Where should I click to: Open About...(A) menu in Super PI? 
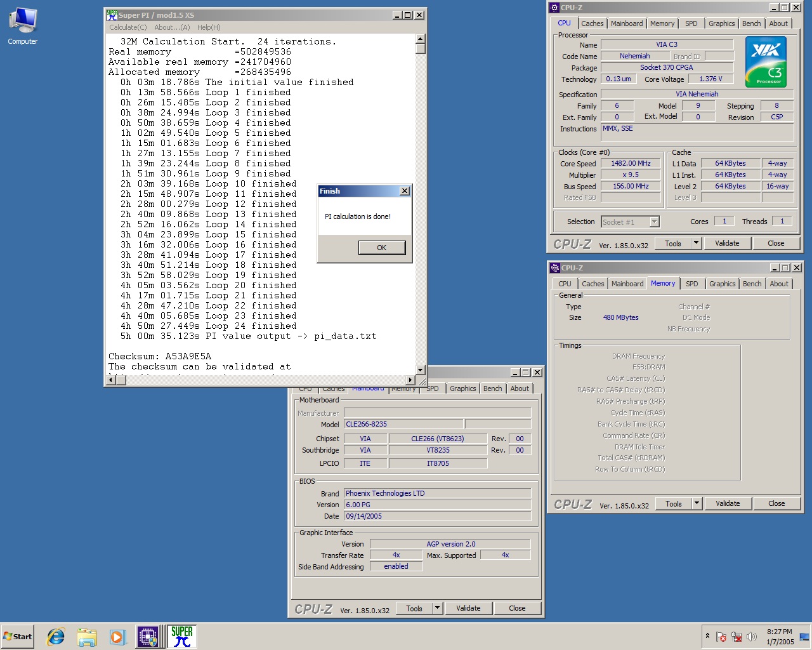[172, 27]
